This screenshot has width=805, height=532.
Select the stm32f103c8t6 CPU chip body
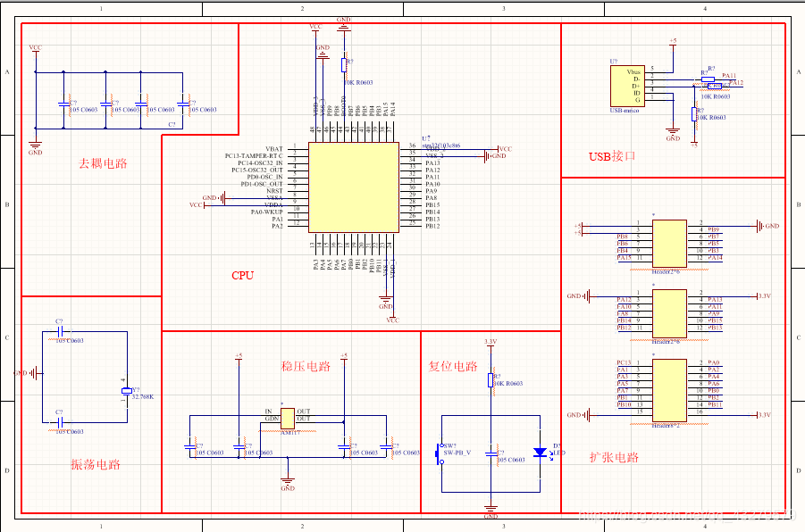pos(354,187)
